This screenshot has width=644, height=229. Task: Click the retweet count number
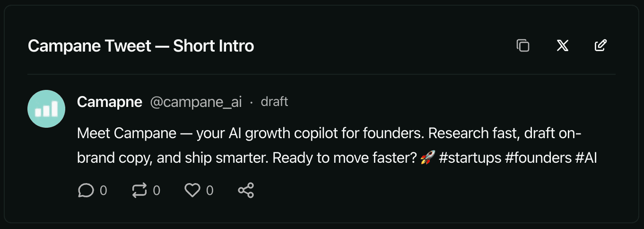pyautogui.click(x=157, y=190)
